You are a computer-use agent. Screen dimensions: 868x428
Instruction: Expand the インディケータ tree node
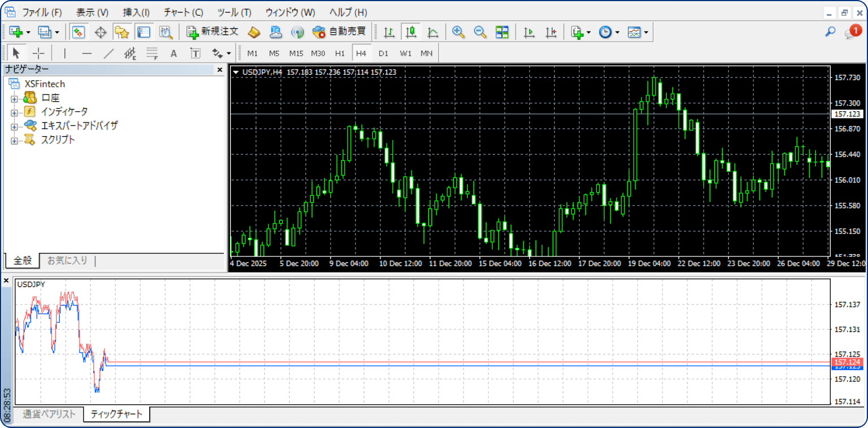[14, 112]
